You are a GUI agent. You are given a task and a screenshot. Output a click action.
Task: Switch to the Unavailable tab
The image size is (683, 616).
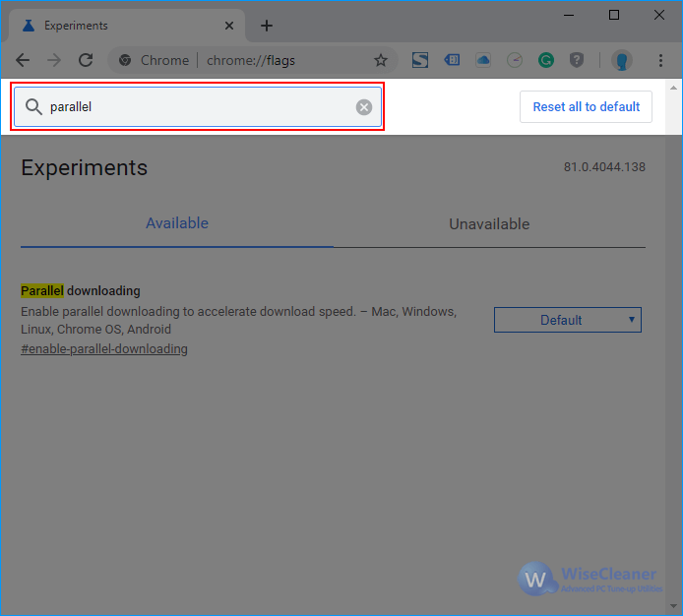pos(489,224)
